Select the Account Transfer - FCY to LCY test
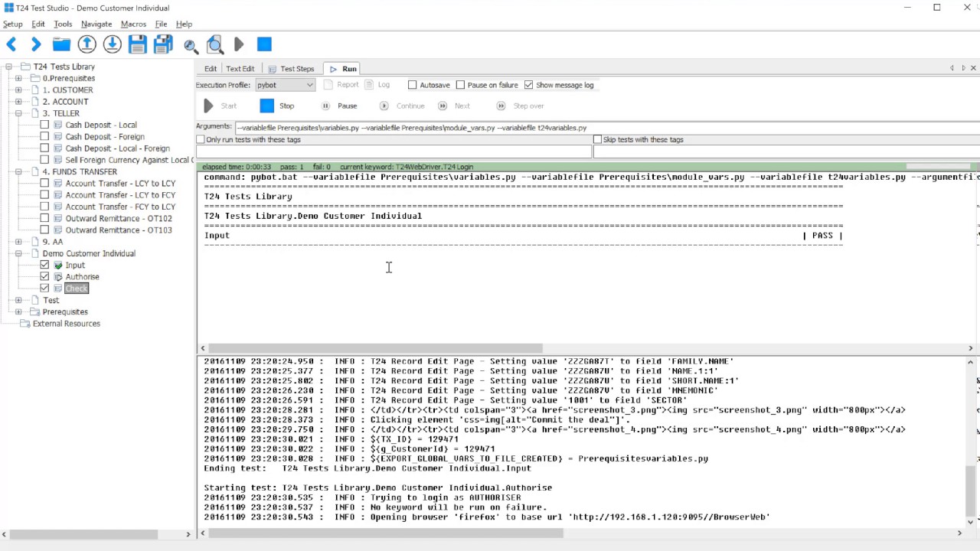Screen dimensions: 980x551 120,207
